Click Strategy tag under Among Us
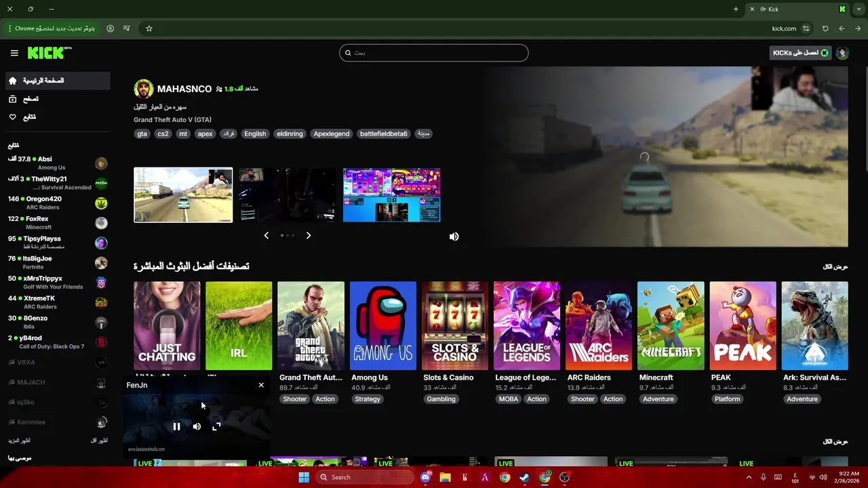The width and height of the screenshot is (868, 488). [368, 399]
